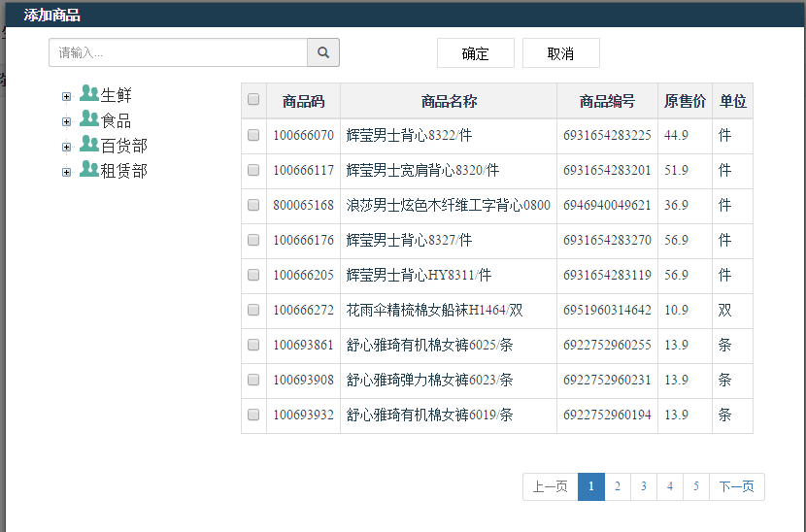
Task: Focus the 请输入 search input field
Action: [179, 52]
